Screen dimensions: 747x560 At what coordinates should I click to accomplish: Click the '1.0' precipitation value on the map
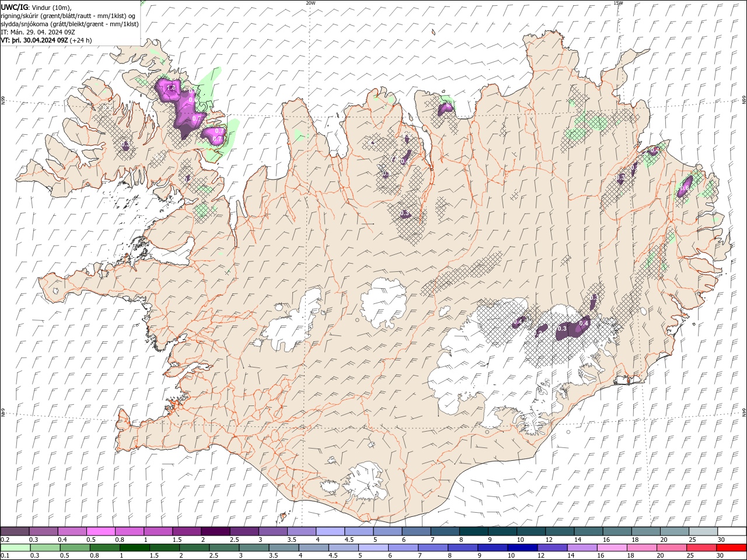coord(171,88)
